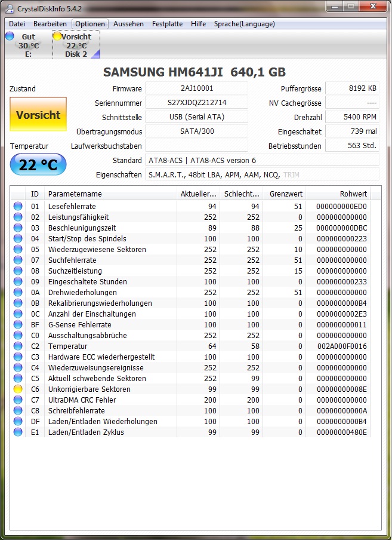Screen dimensions: 392x540
Task: Open the Bearbeiten menu
Action: pyautogui.click(x=50, y=24)
